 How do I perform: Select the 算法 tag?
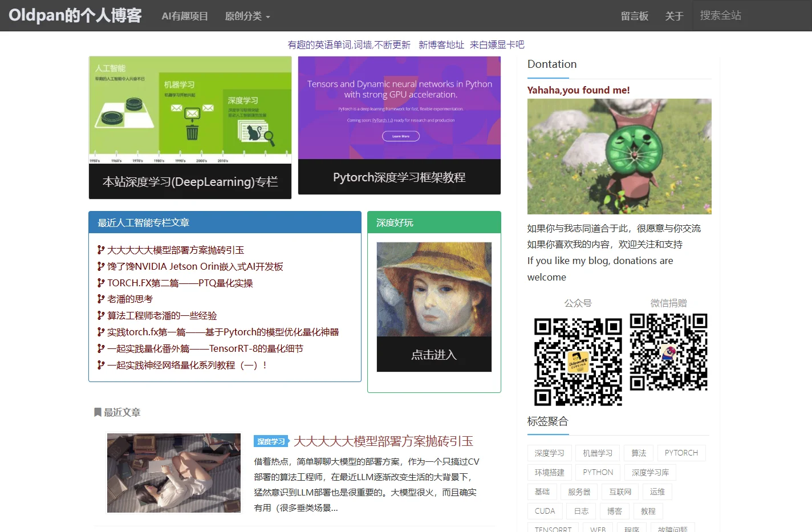639,453
